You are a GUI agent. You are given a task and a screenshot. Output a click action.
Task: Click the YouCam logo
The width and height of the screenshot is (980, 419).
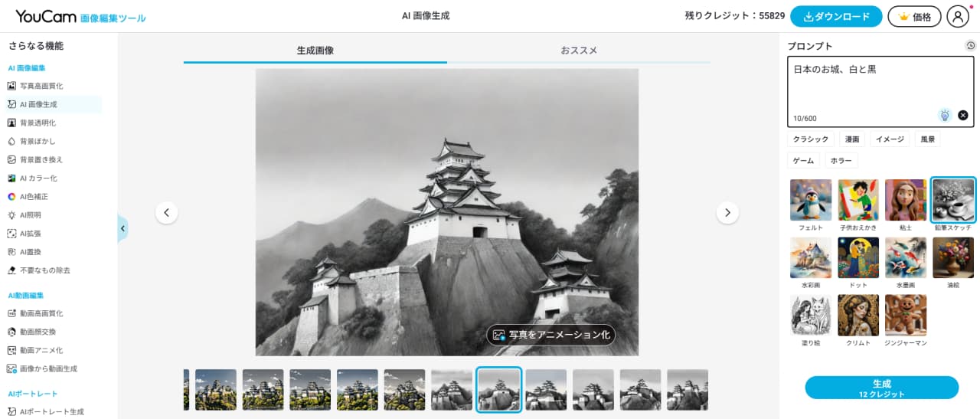pyautogui.click(x=80, y=17)
